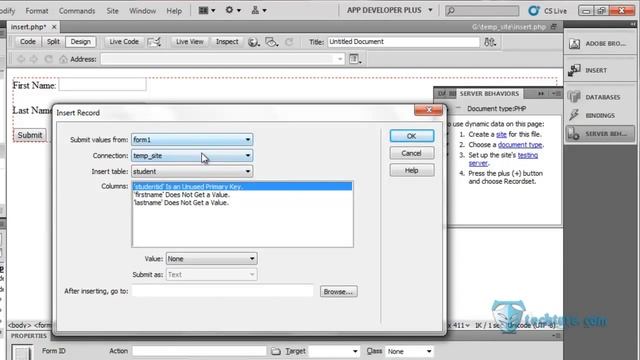640x360 pixels.
Task: Open the Extend Dreamweaver gear menu
Action: pos(233,10)
